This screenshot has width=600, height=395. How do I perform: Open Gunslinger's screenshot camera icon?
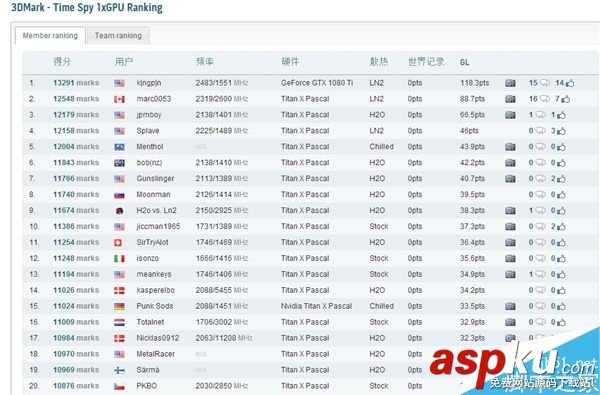pos(510,179)
